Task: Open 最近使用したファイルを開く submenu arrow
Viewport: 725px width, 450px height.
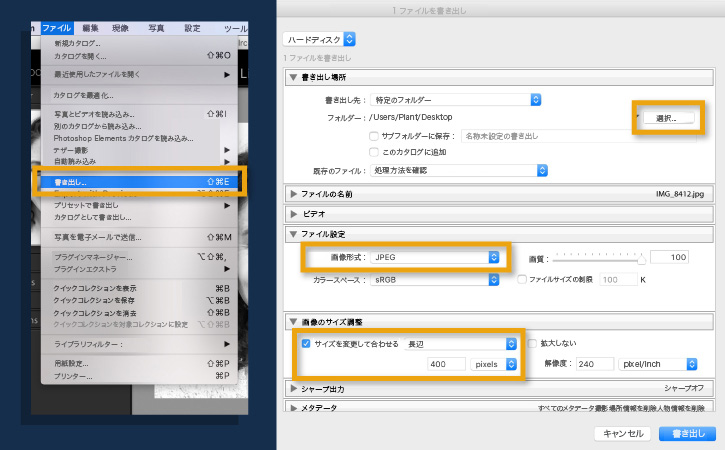Action: click(227, 74)
